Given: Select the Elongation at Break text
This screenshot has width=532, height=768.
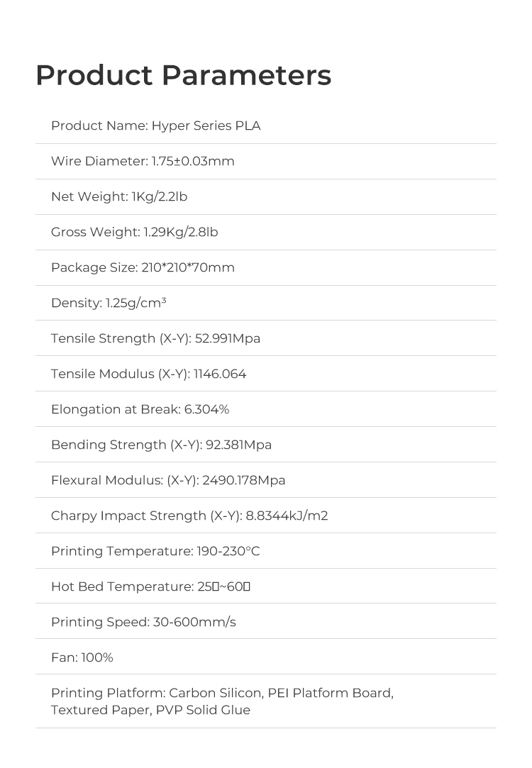Looking at the screenshot, I should click(x=140, y=410).
